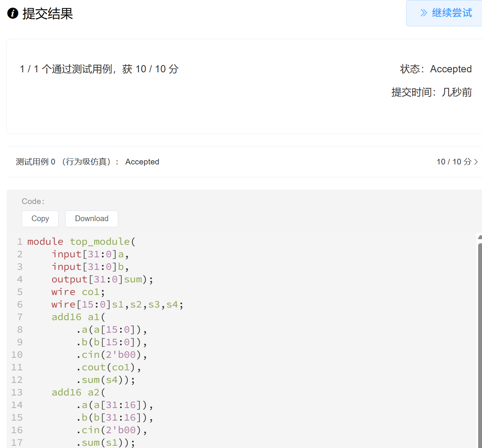The height and width of the screenshot is (448, 482).
Task: Download the submitted code file
Action: (91, 218)
